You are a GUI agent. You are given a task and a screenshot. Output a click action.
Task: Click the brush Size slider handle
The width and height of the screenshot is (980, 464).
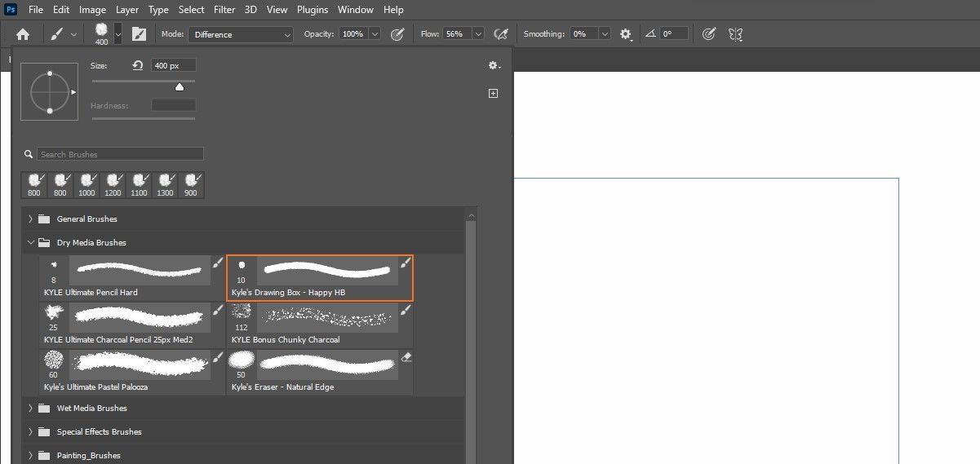click(x=180, y=86)
